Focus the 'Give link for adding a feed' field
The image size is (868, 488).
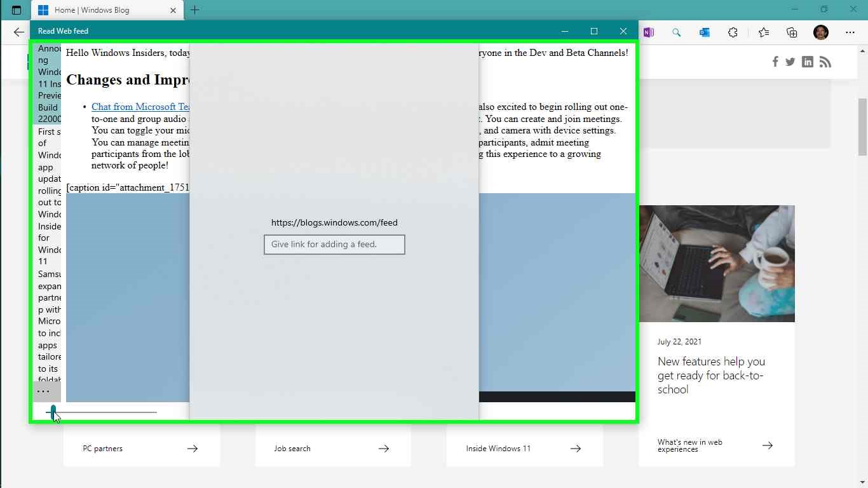(x=334, y=245)
